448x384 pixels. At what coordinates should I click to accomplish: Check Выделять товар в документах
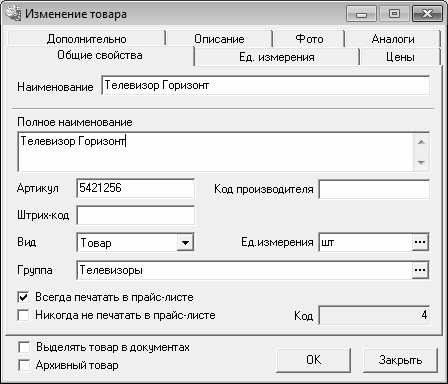tap(24, 347)
